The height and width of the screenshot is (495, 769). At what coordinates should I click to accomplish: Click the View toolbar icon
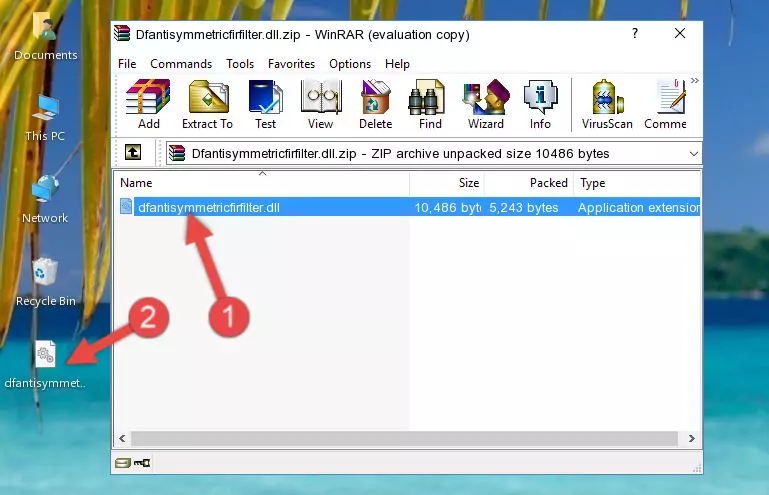321,104
